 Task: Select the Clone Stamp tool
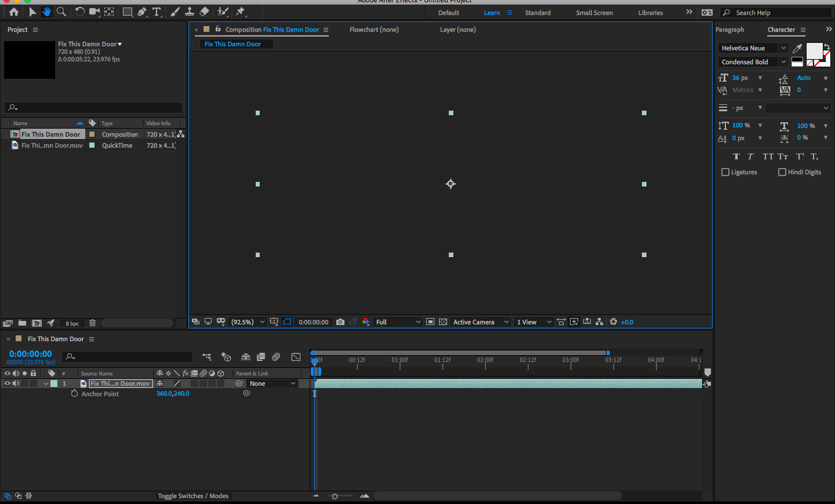190,12
